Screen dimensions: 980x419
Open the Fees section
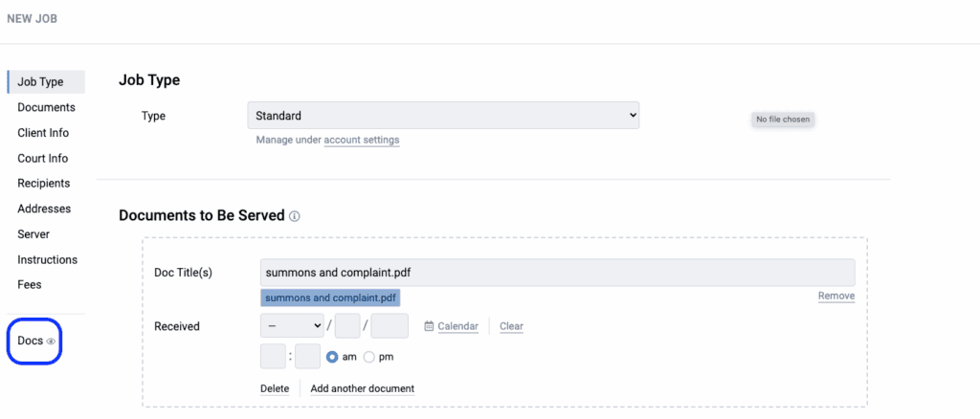(x=30, y=284)
